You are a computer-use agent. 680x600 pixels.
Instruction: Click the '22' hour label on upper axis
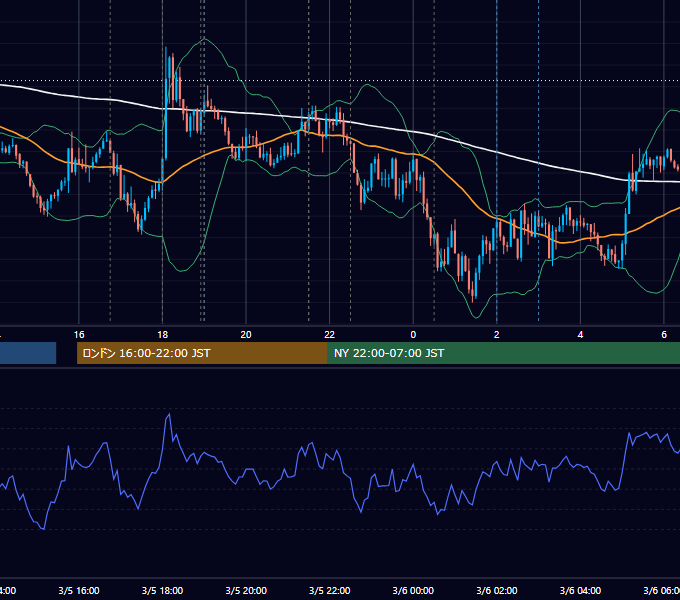(x=330, y=335)
